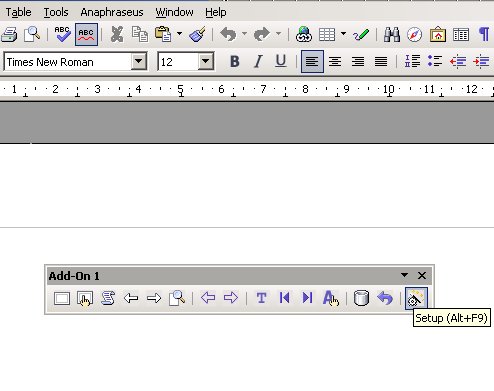Image resolution: width=494 pixels, height=391 pixels.
Task: Click the frame with hand icon in Add-On 1
Action: [x=85, y=298]
